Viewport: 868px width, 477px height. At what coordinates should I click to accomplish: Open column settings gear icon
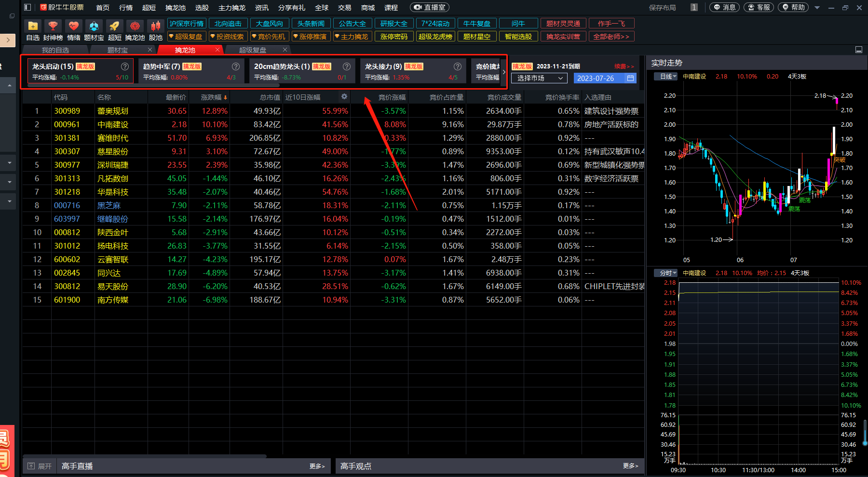[x=344, y=97]
